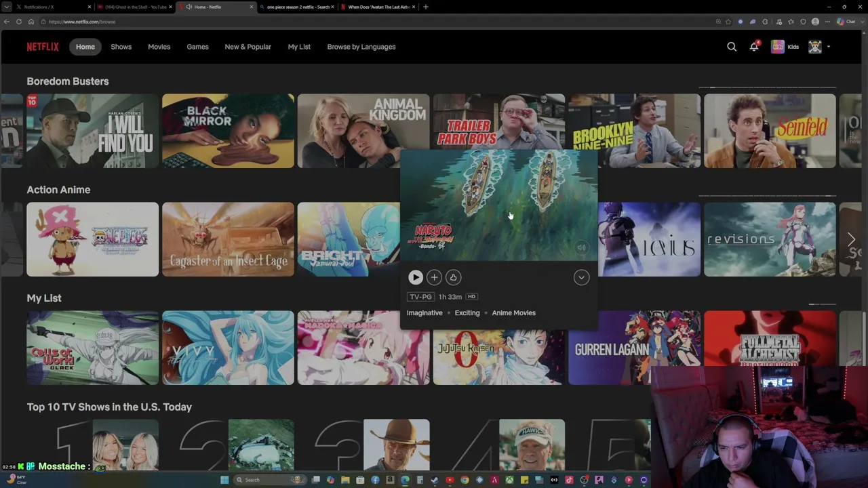
Task: Open Cagaster of an Insect Cage
Action: [x=228, y=239]
